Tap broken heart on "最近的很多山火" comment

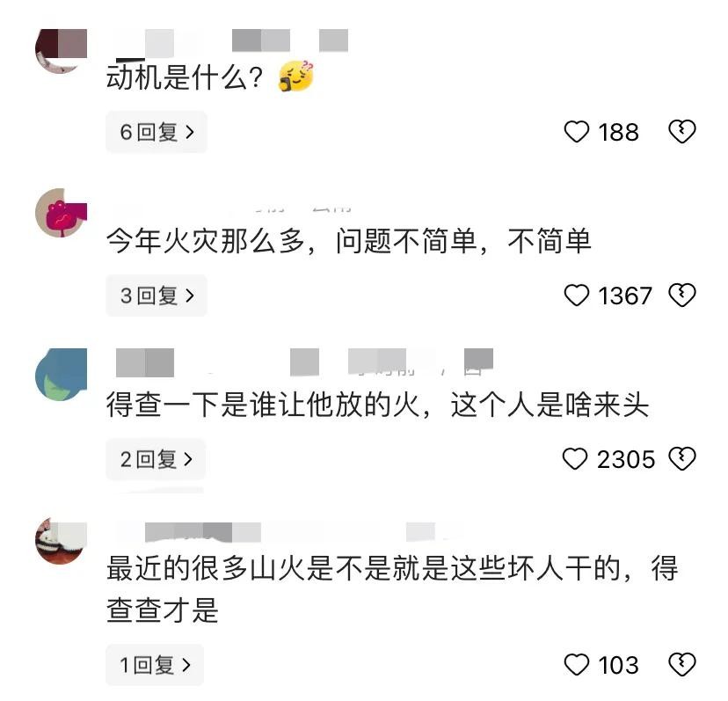pyautogui.click(x=681, y=665)
